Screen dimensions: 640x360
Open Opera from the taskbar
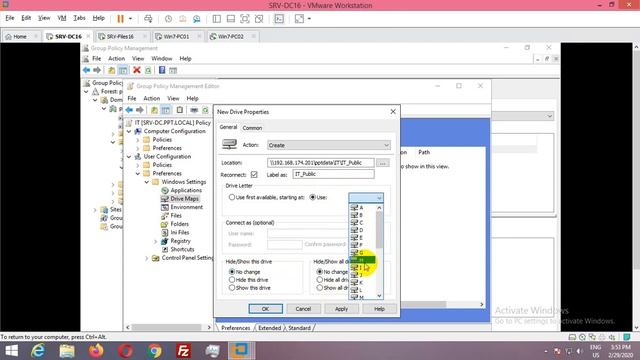tap(125, 351)
